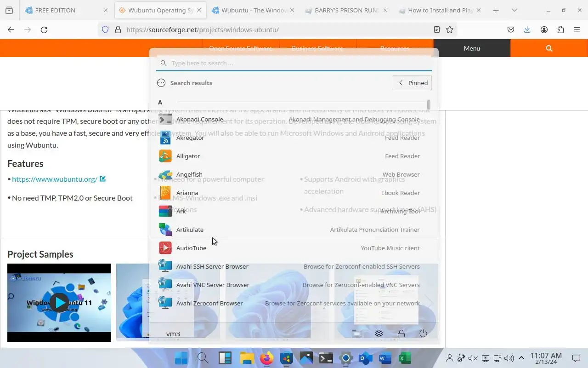Unmute the muted speaker tray icon

(473, 358)
